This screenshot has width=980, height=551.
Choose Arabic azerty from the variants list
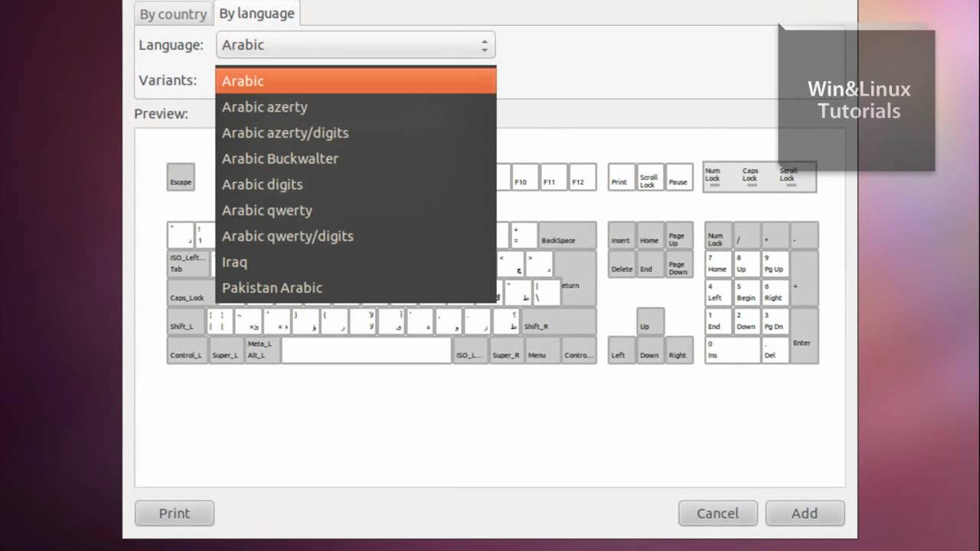click(x=356, y=106)
